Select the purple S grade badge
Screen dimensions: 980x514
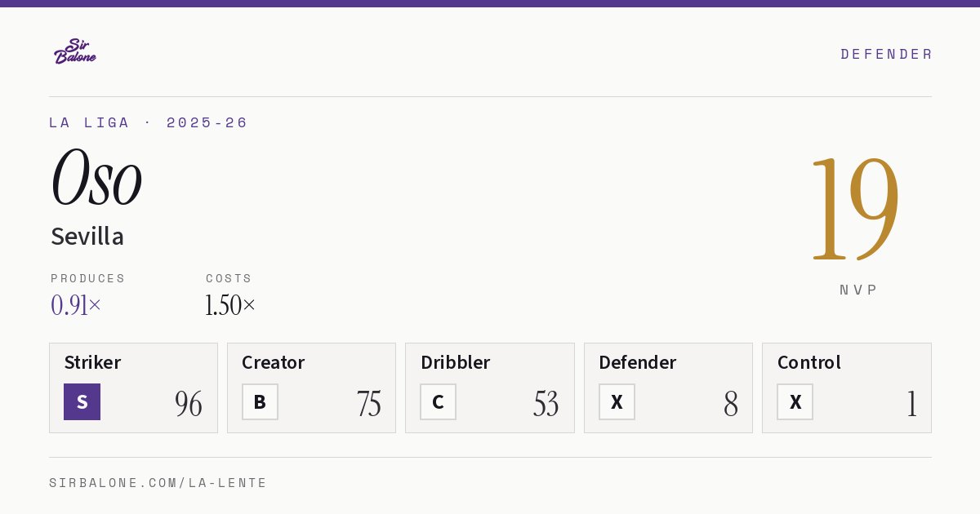pyautogui.click(x=82, y=401)
